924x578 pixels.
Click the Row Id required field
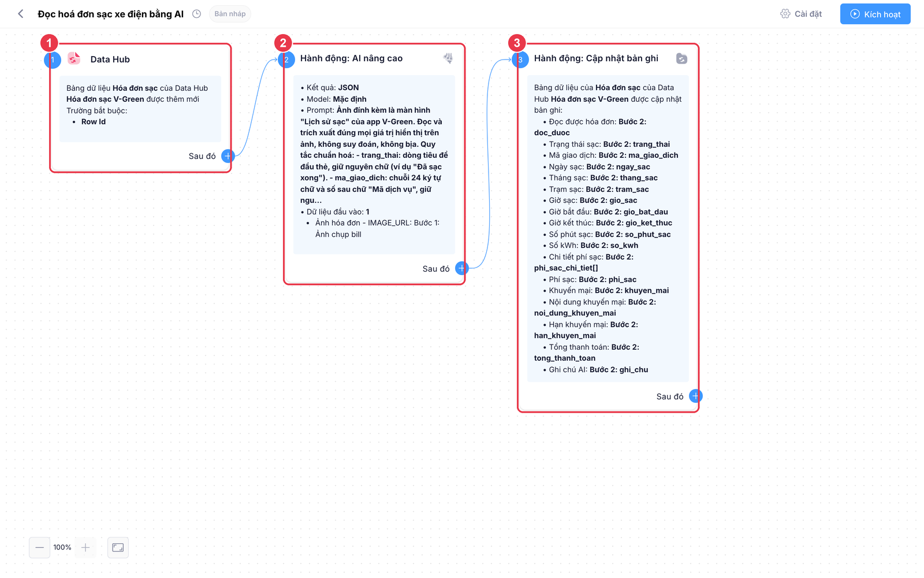94,121
